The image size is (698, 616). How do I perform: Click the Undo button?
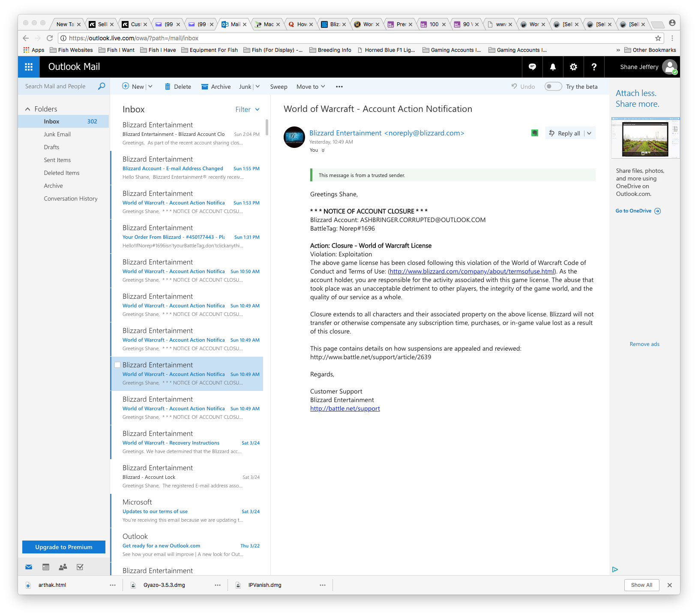pos(523,87)
